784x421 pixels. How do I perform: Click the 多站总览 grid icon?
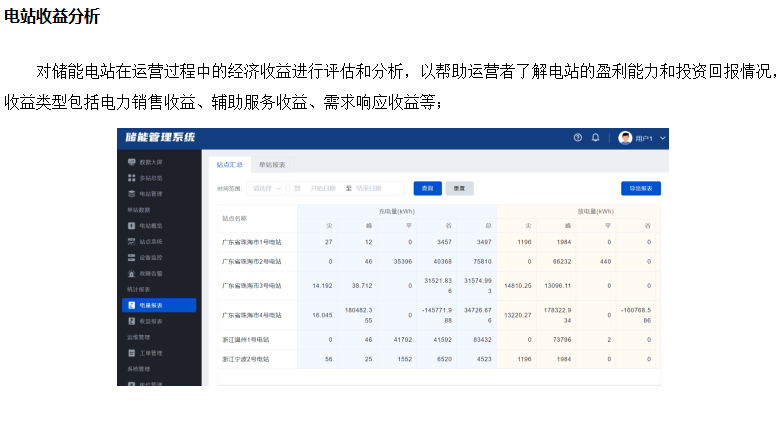[131, 178]
